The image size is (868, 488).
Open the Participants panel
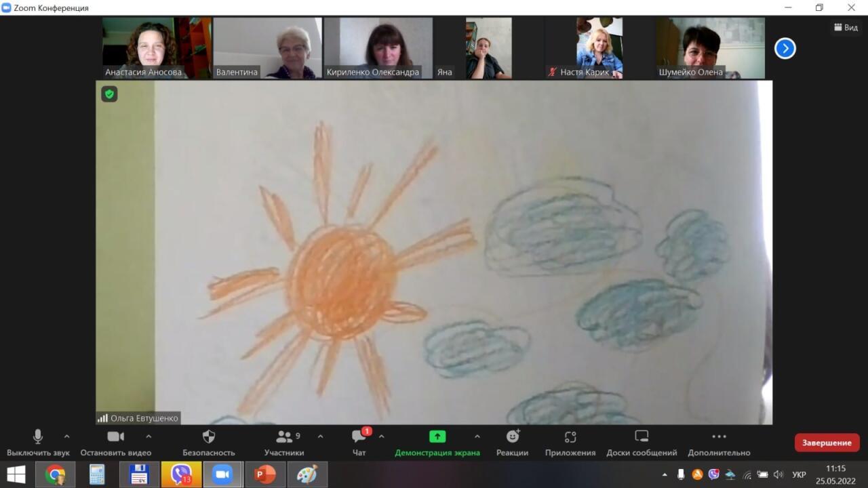[x=284, y=443]
